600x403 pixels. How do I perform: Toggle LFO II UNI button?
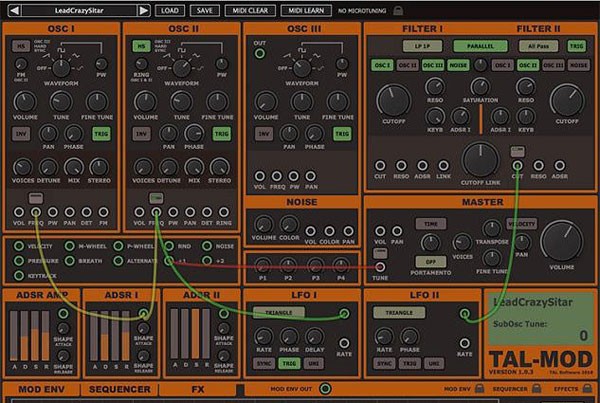(434, 364)
